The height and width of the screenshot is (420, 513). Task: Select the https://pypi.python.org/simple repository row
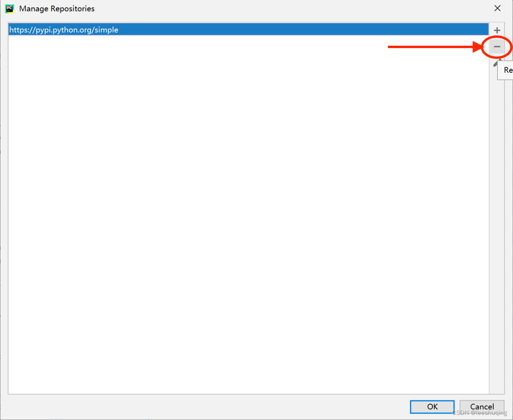point(248,29)
